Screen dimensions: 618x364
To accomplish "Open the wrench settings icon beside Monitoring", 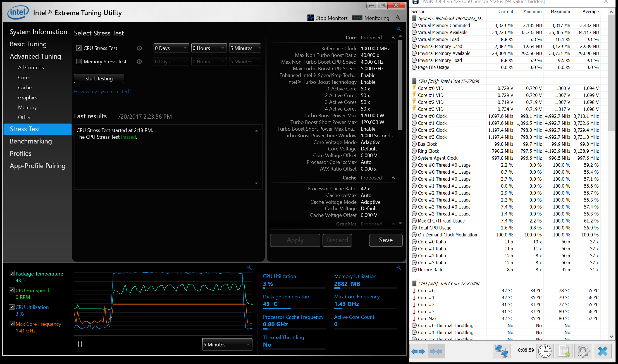I will pyautogui.click(x=398, y=18).
